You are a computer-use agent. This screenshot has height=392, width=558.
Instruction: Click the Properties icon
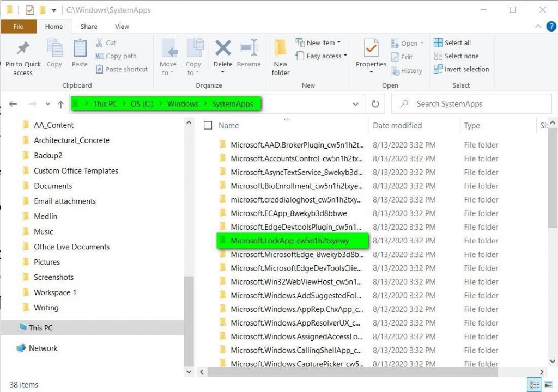pos(371,54)
